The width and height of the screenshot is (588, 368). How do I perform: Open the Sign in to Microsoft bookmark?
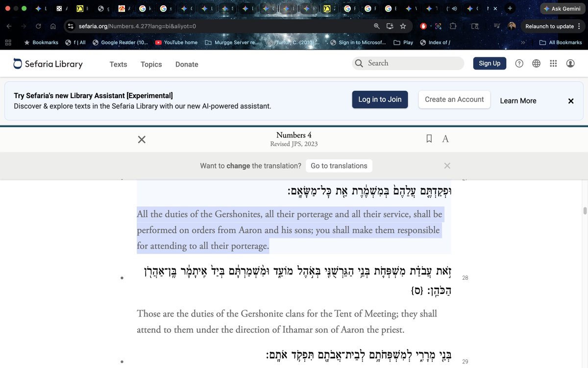pos(358,43)
